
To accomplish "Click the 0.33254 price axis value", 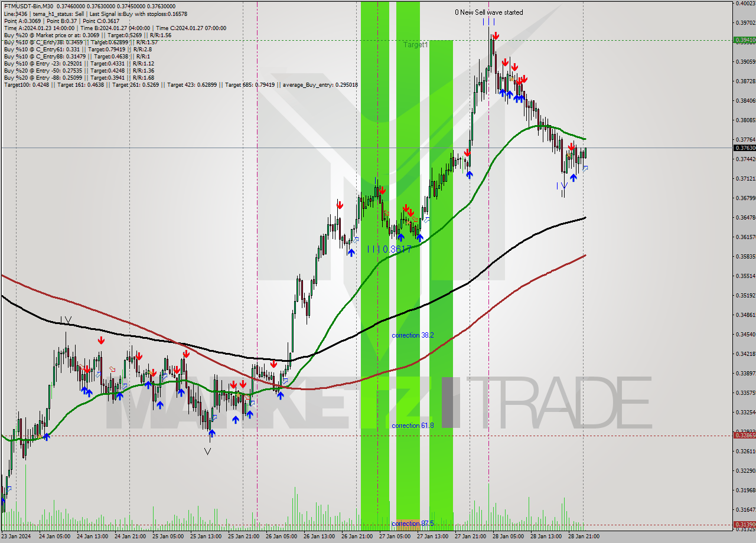I will 745,412.
